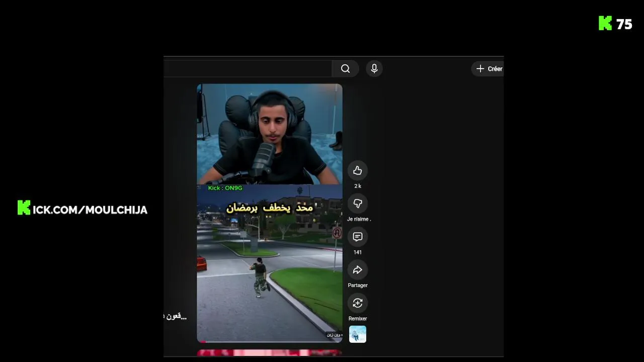Seek using the red video progress bar
The height and width of the screenshot is (362, 644).
point(270,341)
